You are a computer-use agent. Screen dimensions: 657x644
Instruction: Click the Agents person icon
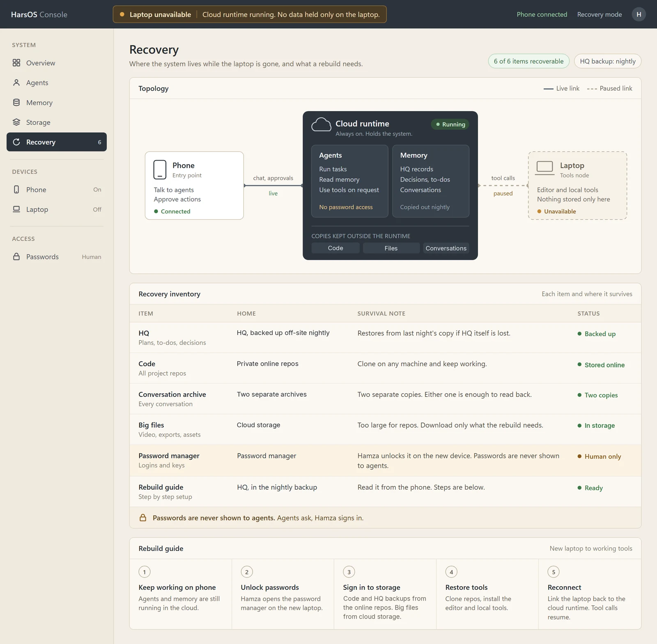(16, 83)
